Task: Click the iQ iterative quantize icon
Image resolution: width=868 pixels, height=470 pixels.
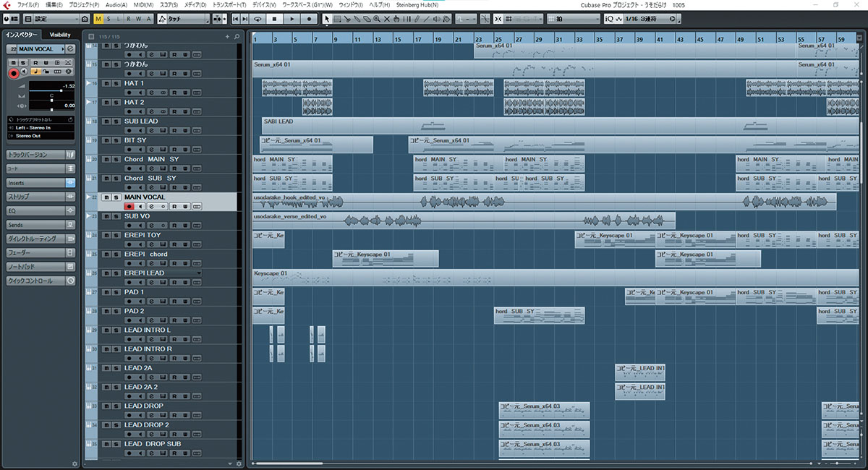Action: tap(608, 18)
